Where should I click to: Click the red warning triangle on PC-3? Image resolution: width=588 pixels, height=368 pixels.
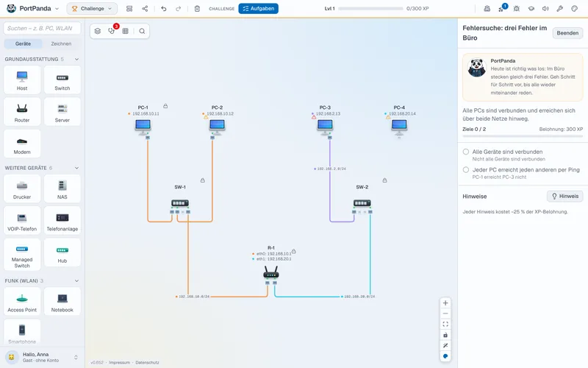coord(314,117)
